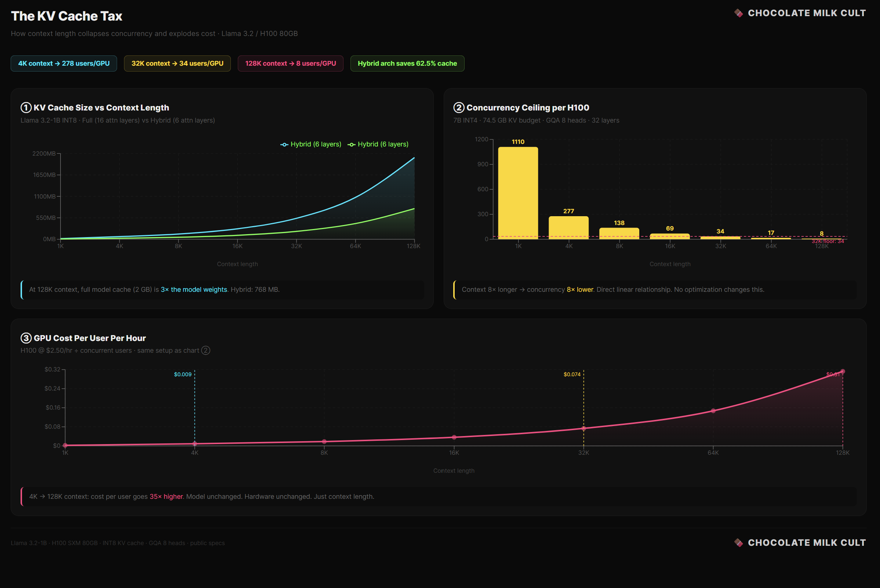
Task: Click the 277 bar at 4K context
Action: [x=568, y=227]
